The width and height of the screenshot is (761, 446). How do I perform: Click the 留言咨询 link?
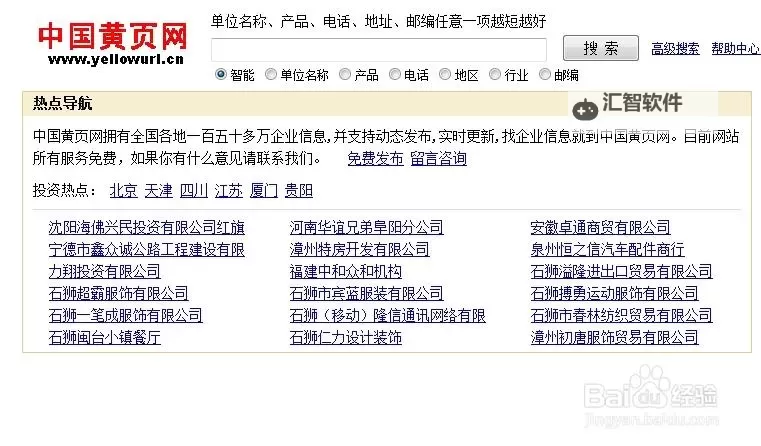point(438,159)
